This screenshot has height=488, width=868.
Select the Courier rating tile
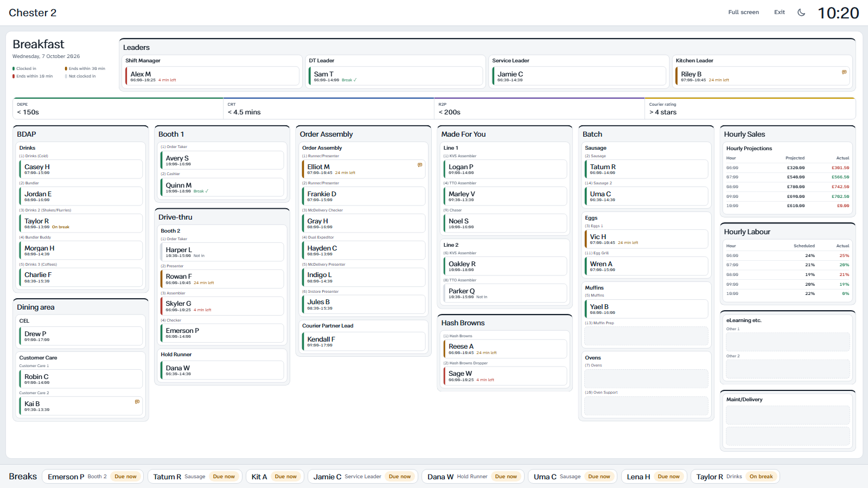click(x=750, y=108)
